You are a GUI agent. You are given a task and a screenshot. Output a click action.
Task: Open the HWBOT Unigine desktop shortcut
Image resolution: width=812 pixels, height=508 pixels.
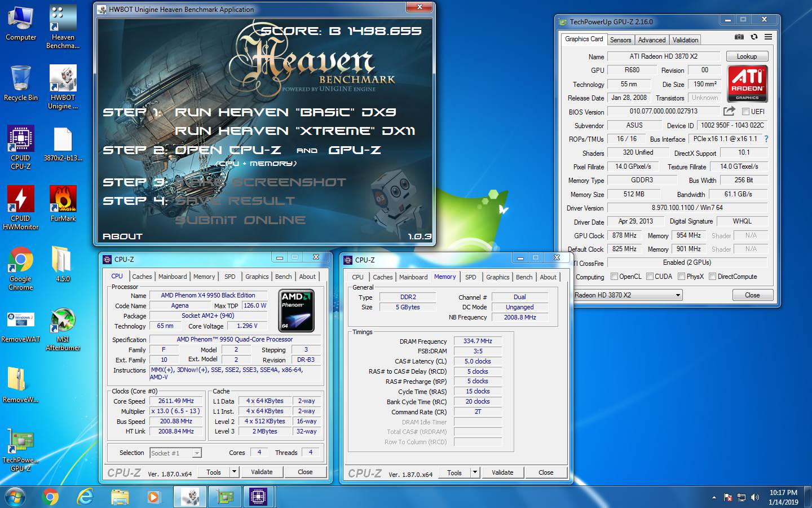tap(63, 87)
